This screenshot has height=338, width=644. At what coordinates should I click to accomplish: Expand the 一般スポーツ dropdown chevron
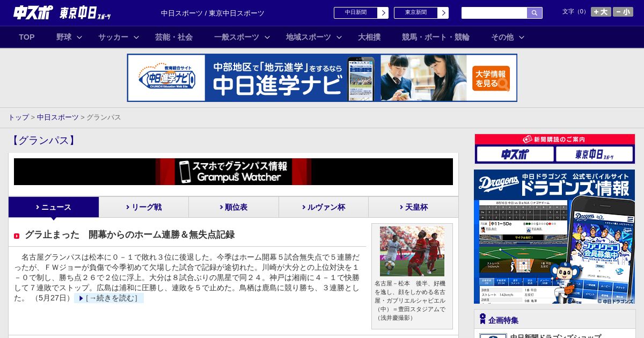pyautogui.click(x=267, y=37)
